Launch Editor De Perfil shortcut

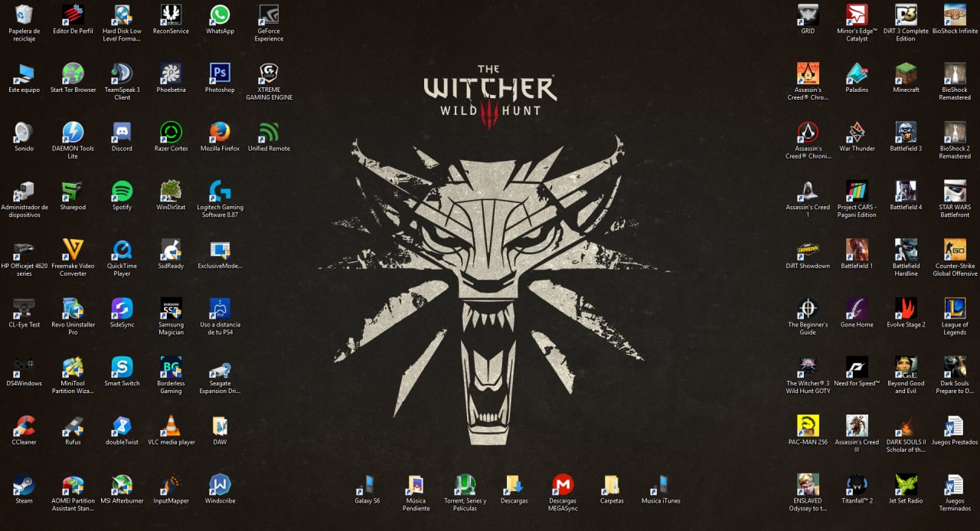click(73, 15)
